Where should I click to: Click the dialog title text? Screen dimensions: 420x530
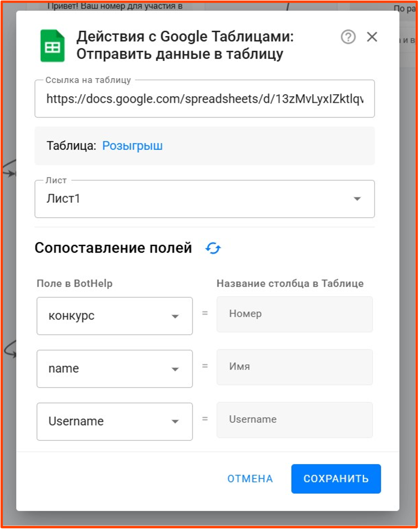pyautogui.click(x=185, y=45)
